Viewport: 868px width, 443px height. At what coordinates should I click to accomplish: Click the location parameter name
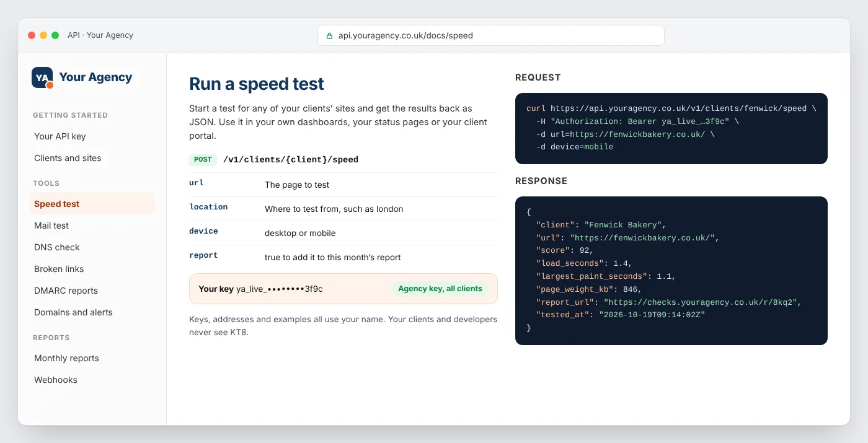point(208,207)
